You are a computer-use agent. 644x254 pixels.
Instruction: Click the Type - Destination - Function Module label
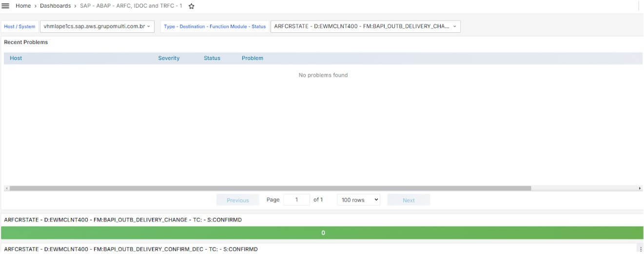point(215,26)
